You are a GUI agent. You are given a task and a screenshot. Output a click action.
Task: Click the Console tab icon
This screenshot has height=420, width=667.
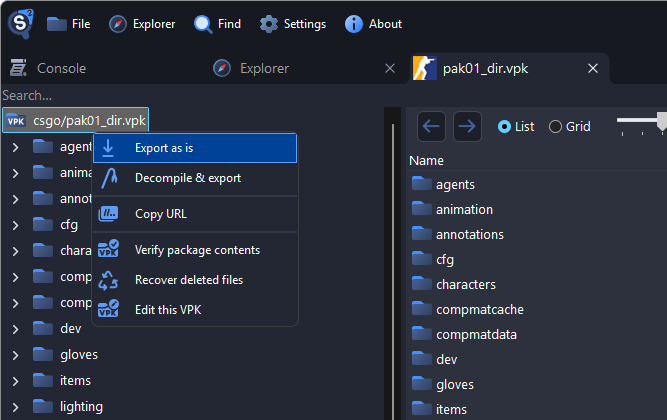point(18,68)
